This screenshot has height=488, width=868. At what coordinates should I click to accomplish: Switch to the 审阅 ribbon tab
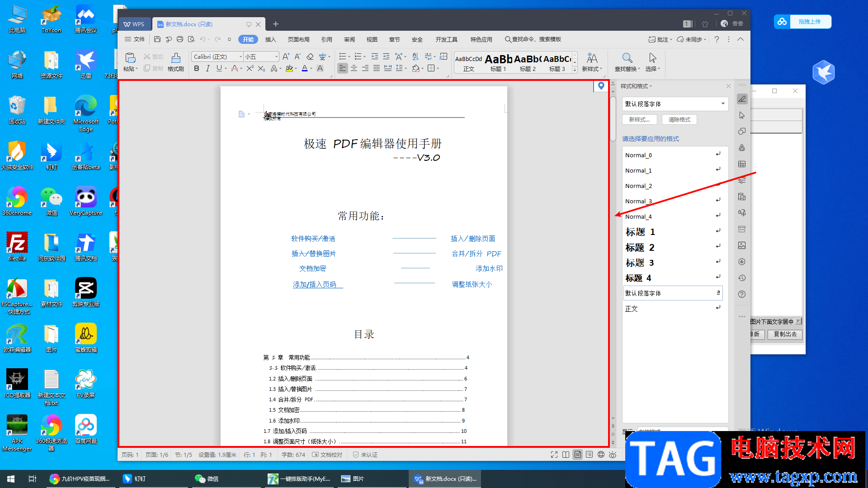coord(349,39)
